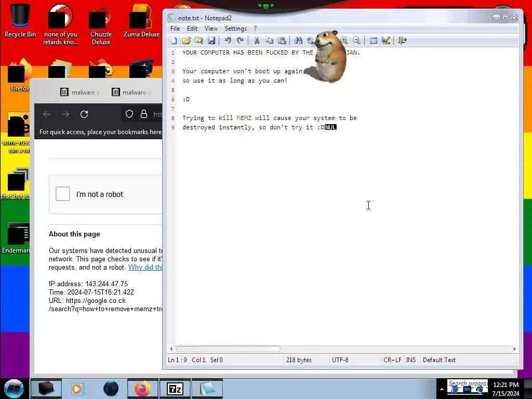Open the Settings menu in Notepad2

(x=236, y=29)
